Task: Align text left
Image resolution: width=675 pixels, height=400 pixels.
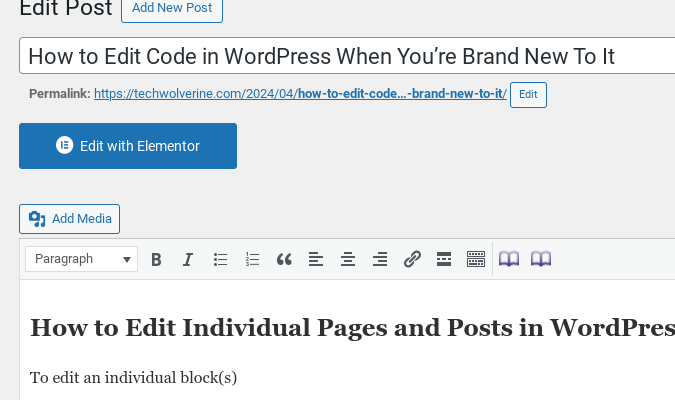Action: point(316,259)
